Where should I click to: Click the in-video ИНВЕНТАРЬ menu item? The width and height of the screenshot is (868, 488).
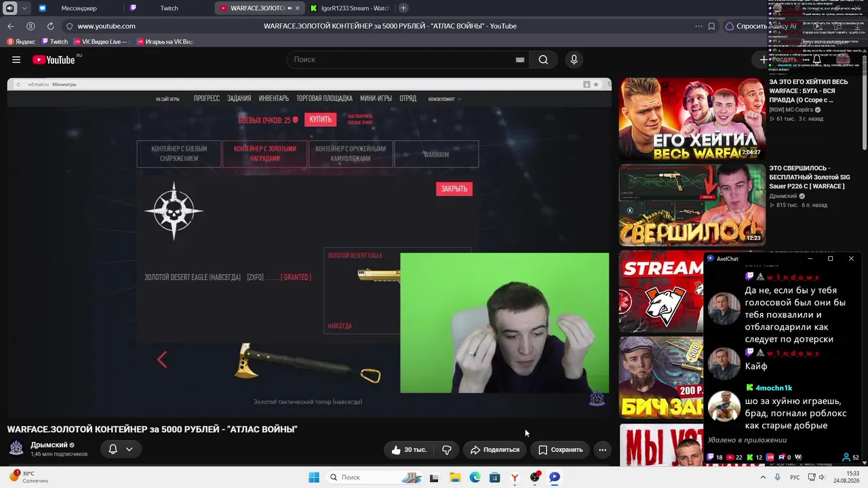273,98
